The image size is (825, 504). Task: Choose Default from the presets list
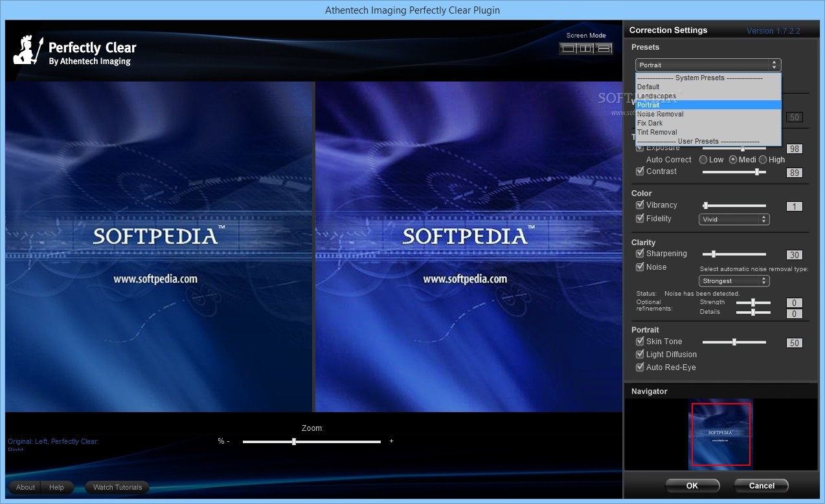[x=708, y=87]
